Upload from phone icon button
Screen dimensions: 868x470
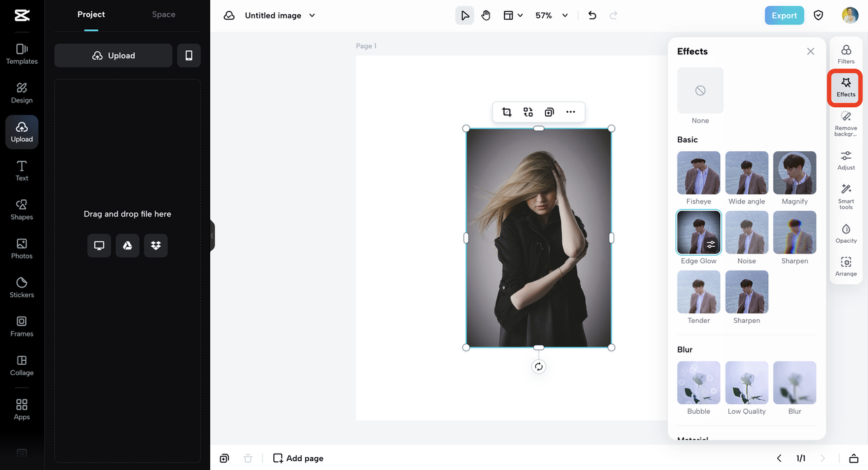point(189,56)
